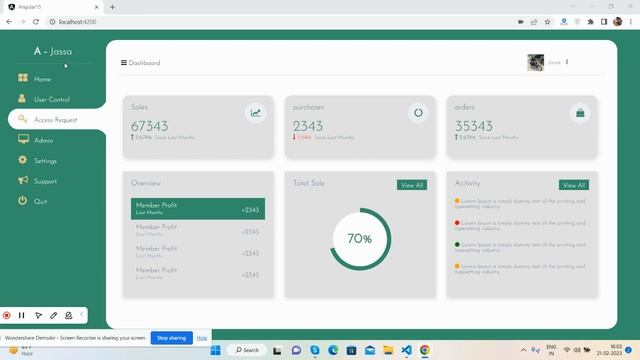Click the purchases refresh circle icon
Image resolution: width=640 pixels, height=360 pixels.
point(418,113)
